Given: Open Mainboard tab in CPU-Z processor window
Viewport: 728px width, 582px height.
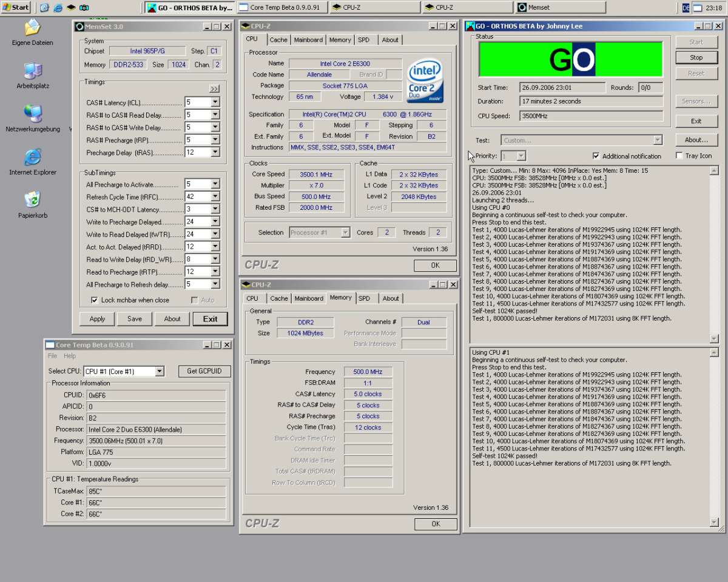Looking at the screenshot, I should tap(308, 40).
